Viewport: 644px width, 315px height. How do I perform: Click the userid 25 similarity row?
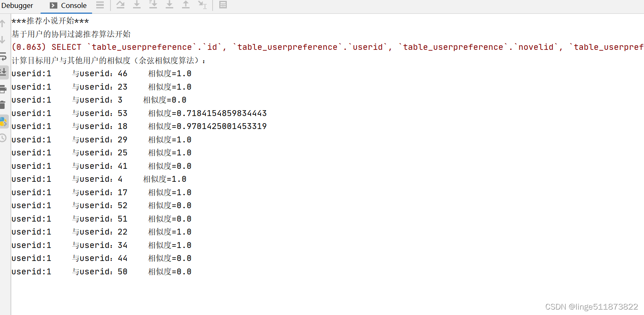coord(101,153)
